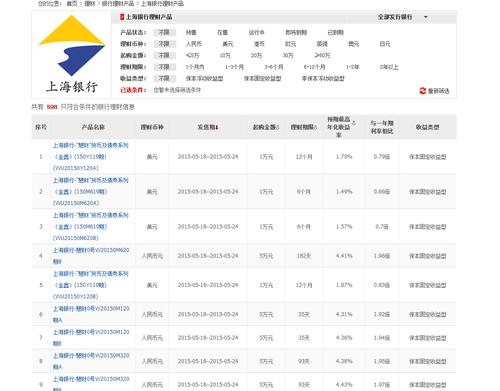Click the red refresh icon beside 重新筛选
500x391 pixels.
423,91
